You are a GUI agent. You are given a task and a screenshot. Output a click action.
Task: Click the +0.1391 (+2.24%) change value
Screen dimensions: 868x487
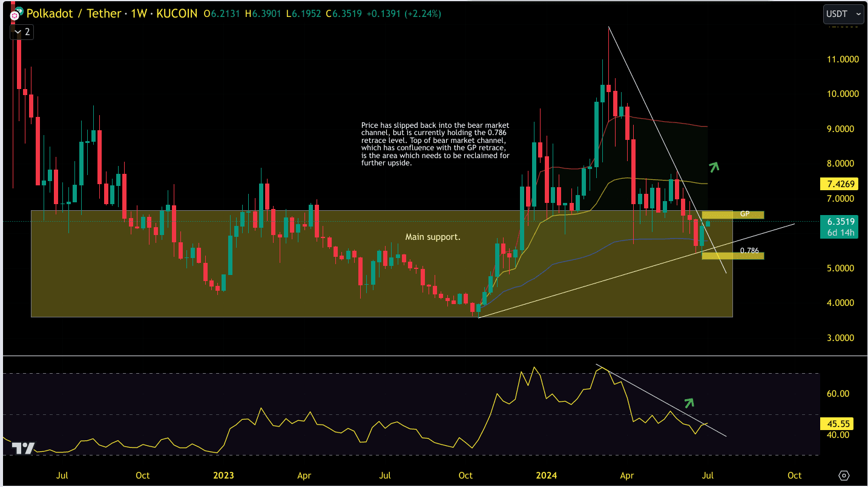404,13
